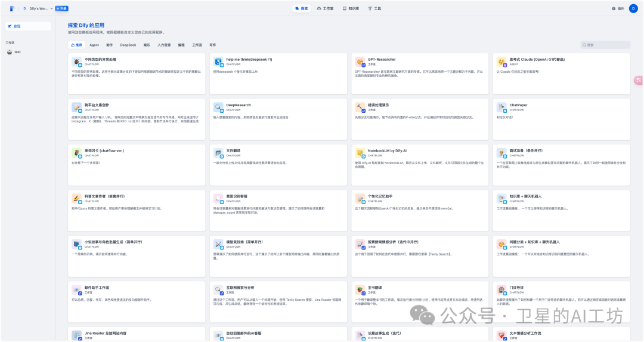Screen dimensions: 644x342
Task: Open the 自动回复邮件的AI客服 template card
Action: point(278,334)
